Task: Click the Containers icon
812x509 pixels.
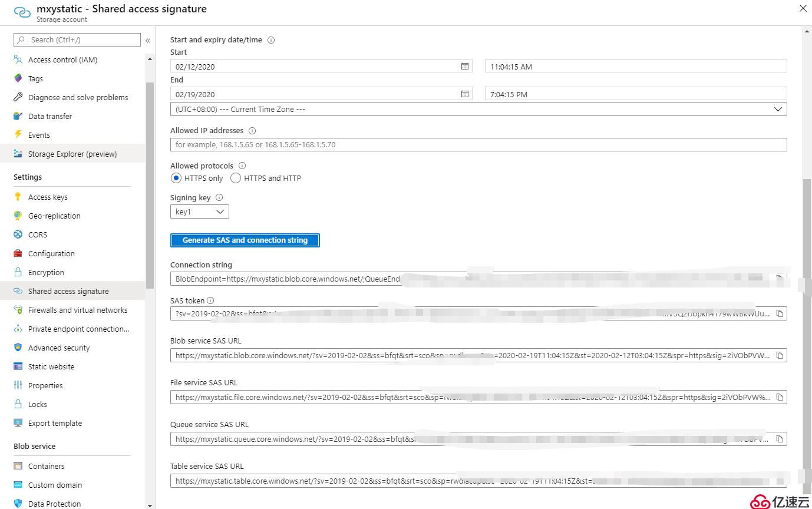Action: pyautogui.click(x=18, y=466)
